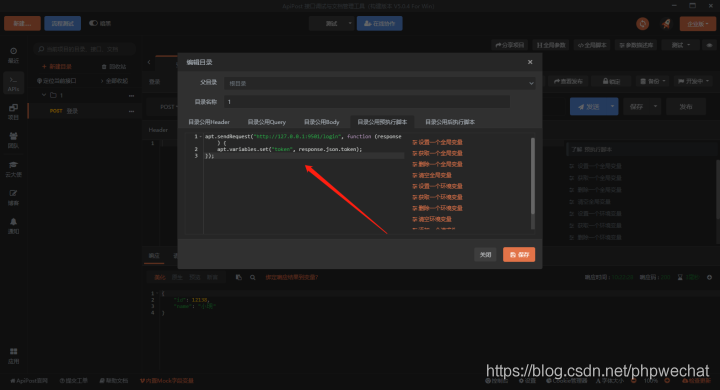Click the back chevron beside request tabs

click(x=149, y=62)
